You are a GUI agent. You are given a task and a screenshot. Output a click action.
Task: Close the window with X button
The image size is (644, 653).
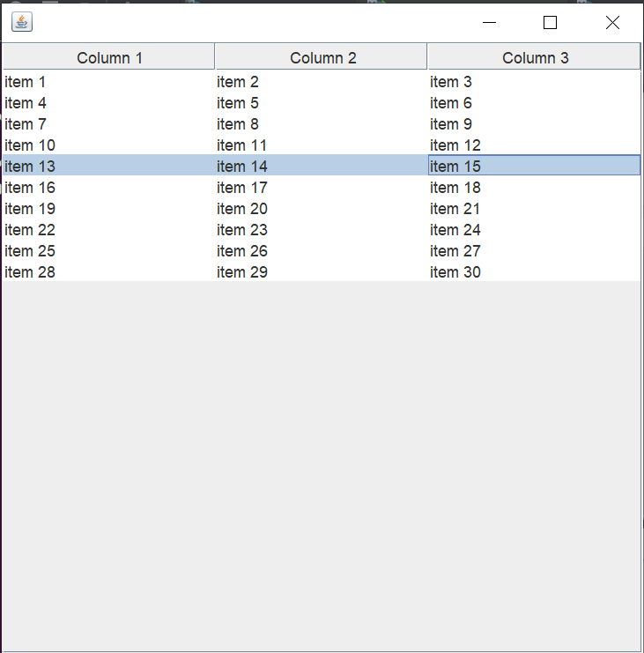612,23
